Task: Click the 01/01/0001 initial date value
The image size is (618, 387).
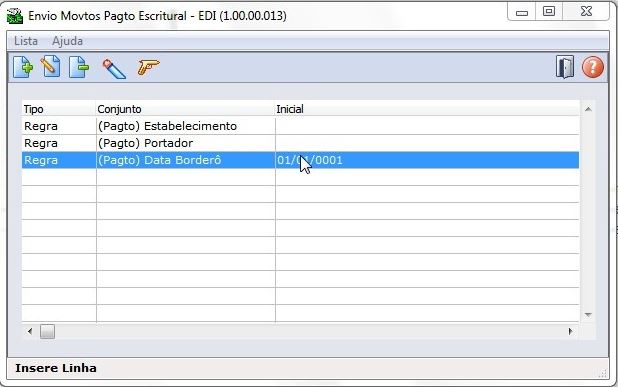Action: point(310,160)
